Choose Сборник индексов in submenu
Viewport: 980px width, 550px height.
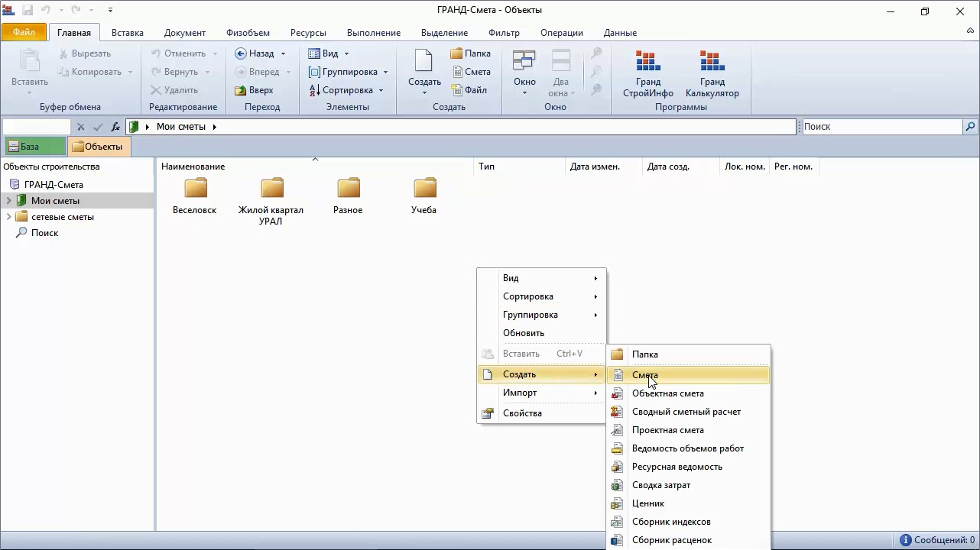point(688,522)
